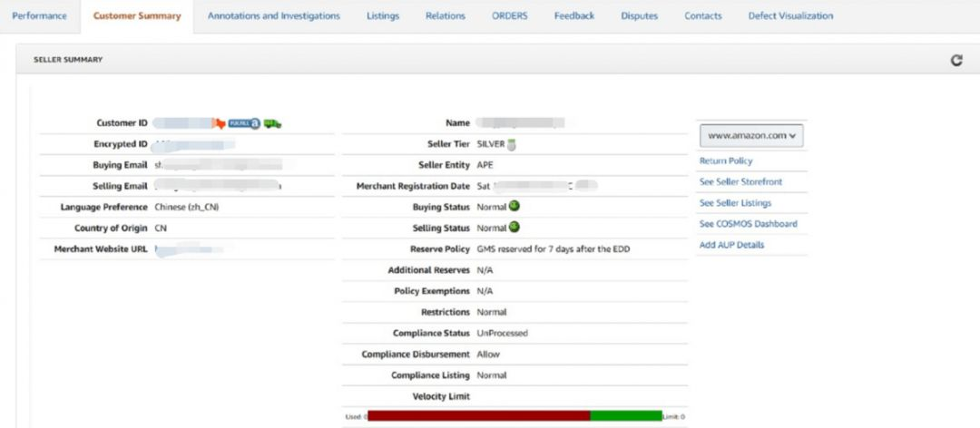Viewport: 980px width, 428px height.
Task: Click the See Seller Listings link
Action: 735,203
